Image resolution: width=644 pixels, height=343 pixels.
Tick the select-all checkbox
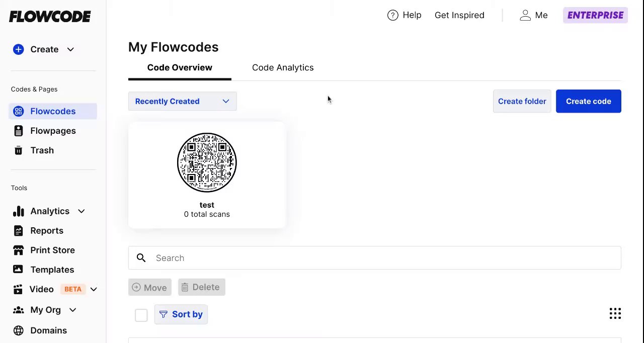click(x=141, y=315)
